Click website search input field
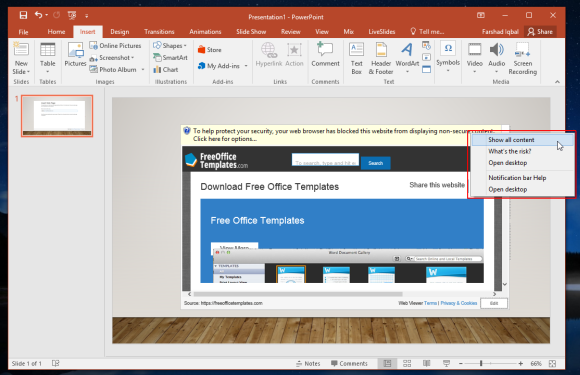 [325, 160]
